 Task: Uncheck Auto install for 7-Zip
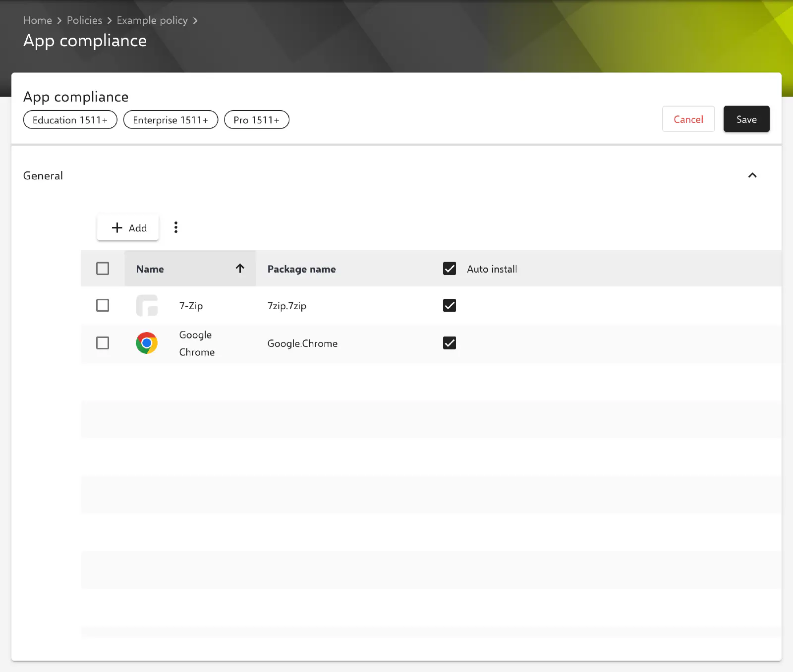[450, 305]
